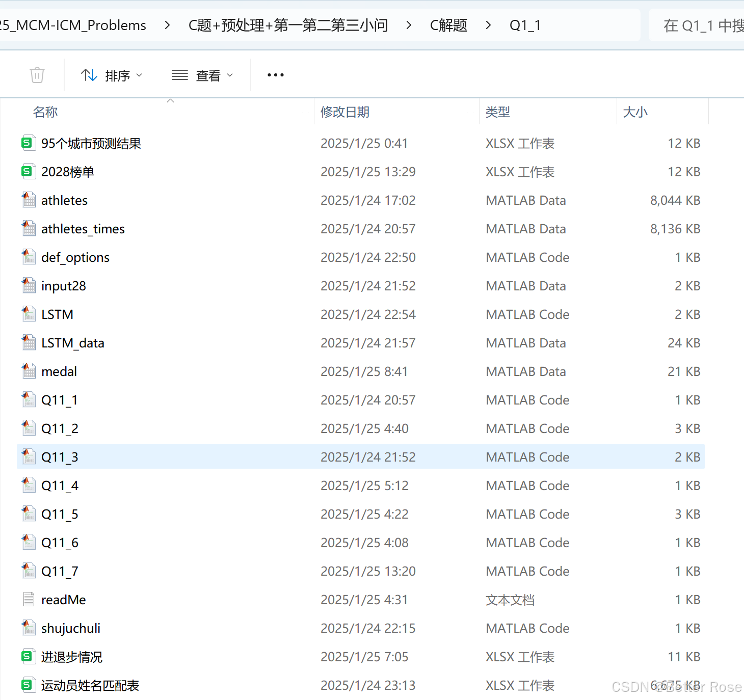Click the MATLAB Data type for input28
This screenshot has width=744, height=700.
click(x=526, y=286)
